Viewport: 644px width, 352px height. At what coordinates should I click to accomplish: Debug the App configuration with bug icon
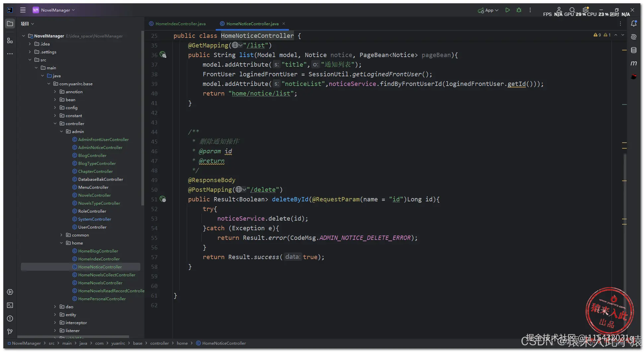(x=519, y=10)
